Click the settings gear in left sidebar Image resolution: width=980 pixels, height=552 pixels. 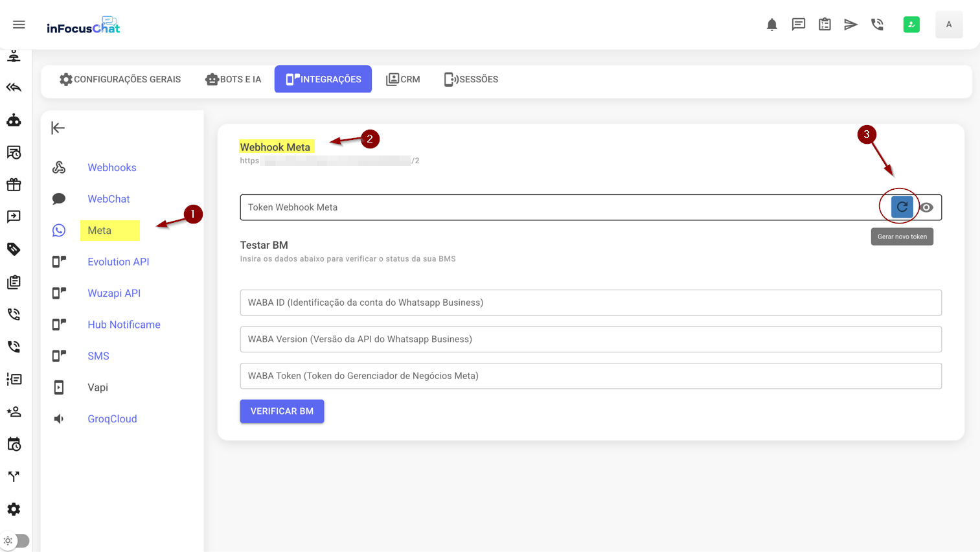coord(14,509)
